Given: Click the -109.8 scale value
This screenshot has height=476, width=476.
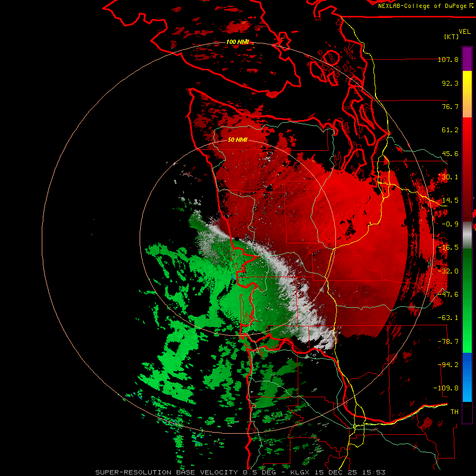Looking at the screenshot, I should point(446,388).
